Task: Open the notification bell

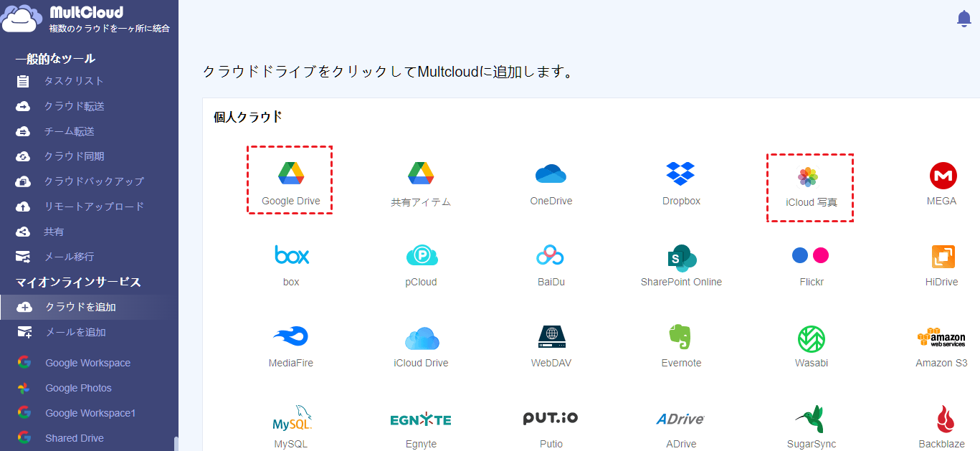Action: (x=964, y=19)
